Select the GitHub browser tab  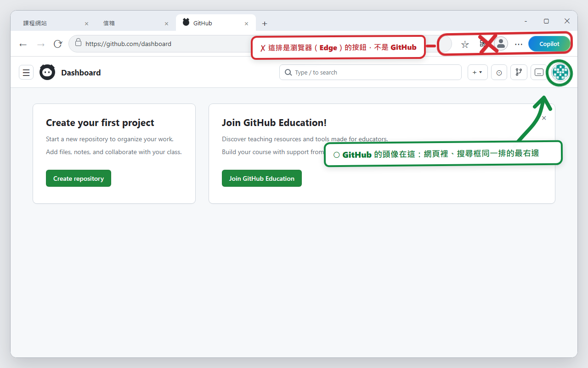point(216,23)
